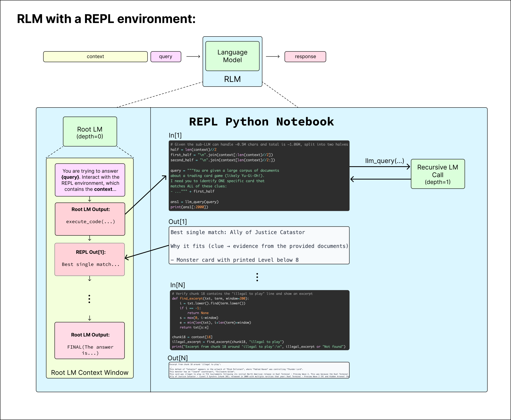Expand the ellipsis between Out[1] and In[N]
511x420 pixels.
[257, 277]
